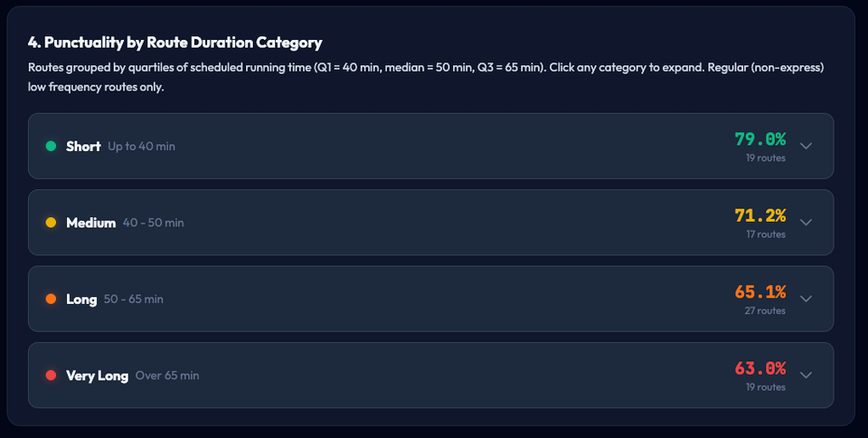Click the 71.2% punctuality value

(x=759, y=215)
